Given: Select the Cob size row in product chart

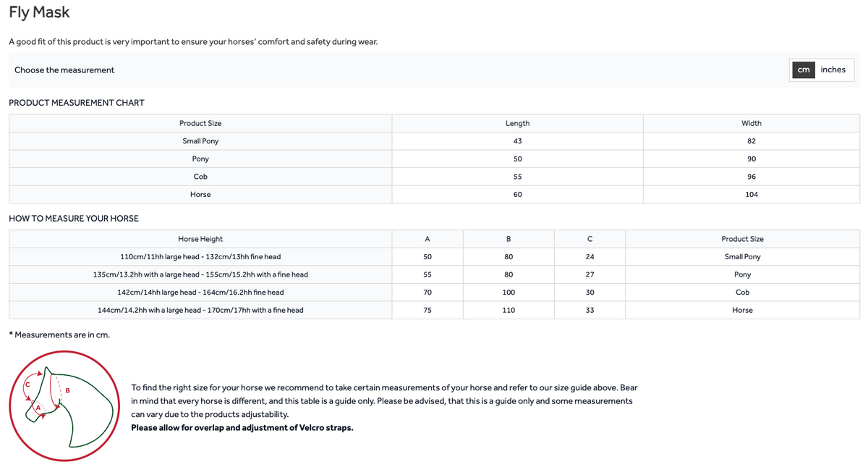Looking at the screenshot, I should pyautogui.click(x=434, y=177).
